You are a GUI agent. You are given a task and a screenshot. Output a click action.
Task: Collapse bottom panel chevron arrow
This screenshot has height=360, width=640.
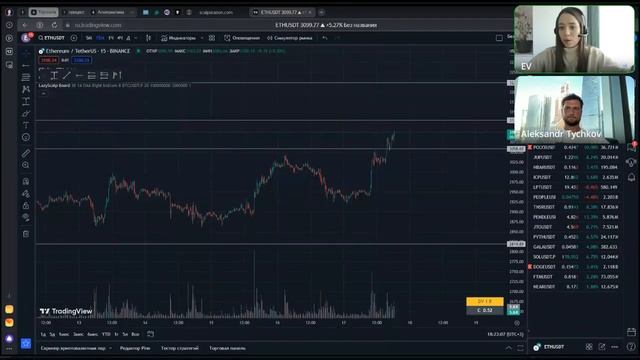[x=509, y=348]
